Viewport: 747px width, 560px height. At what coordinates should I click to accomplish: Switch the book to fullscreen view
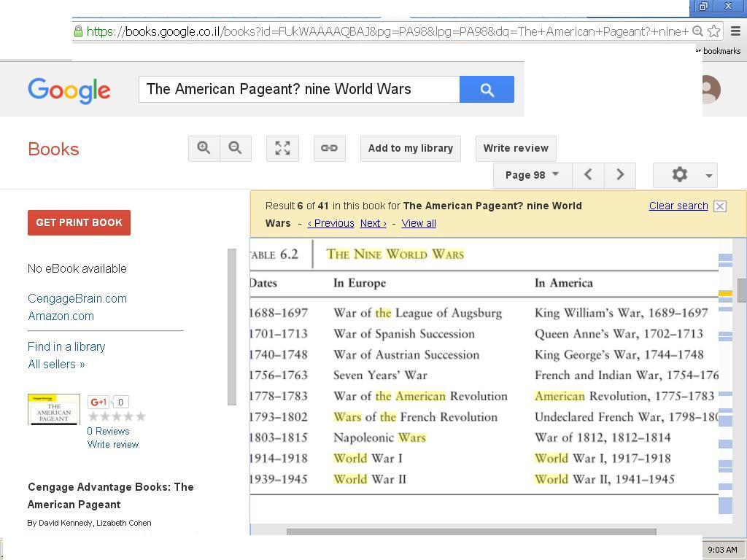[282, 148]
